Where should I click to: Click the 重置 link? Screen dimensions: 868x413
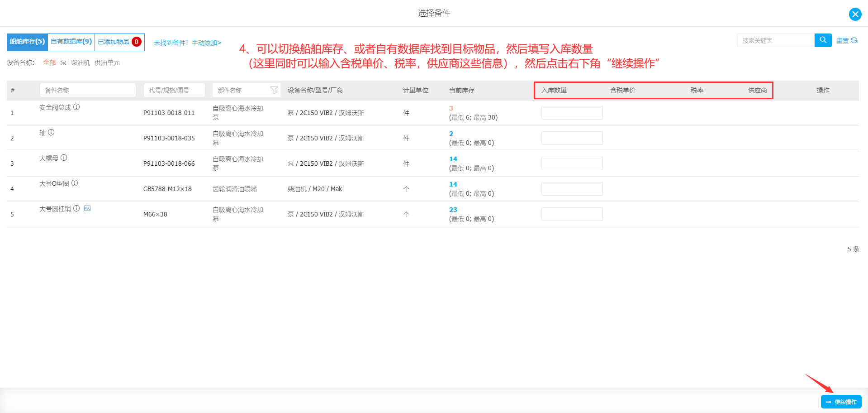(842, 41)
